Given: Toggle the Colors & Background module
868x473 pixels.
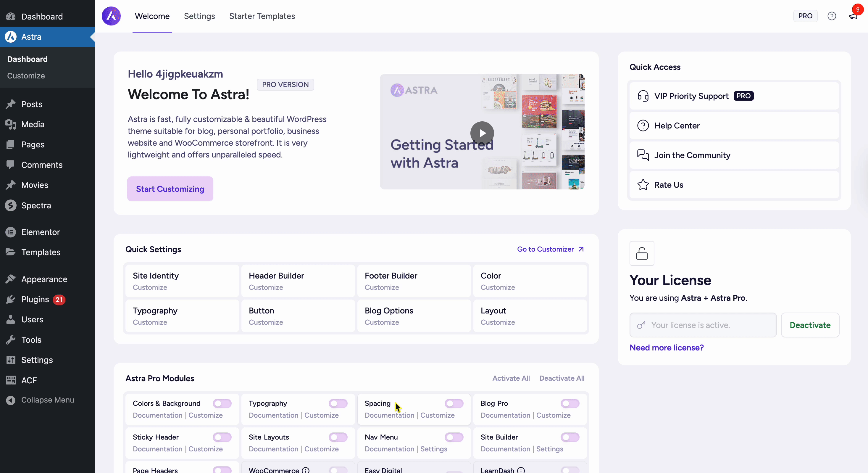Looking at the screenshot, I should click(222, 403).
